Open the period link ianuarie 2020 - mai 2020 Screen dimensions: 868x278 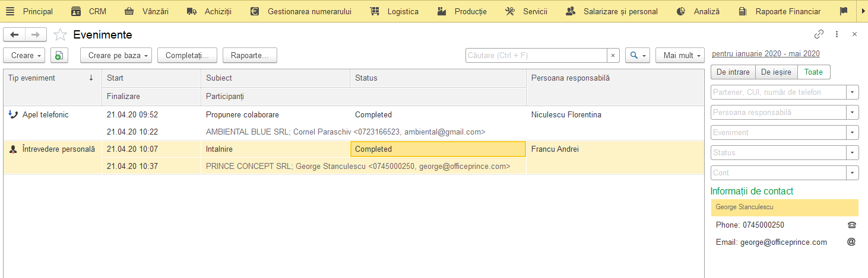point(766,53)
